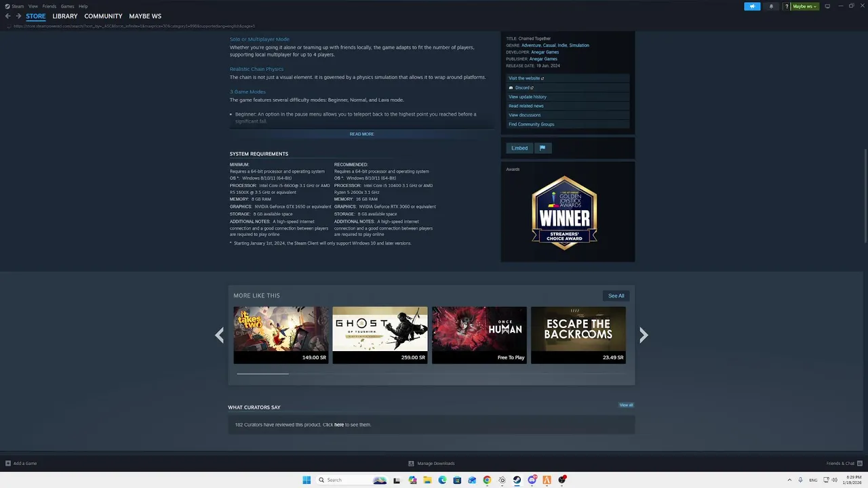This screenshot has height=488, width=868.
Task: Open Discord from the taskbar
Action: pyautogui.click(x=532, y=480)
